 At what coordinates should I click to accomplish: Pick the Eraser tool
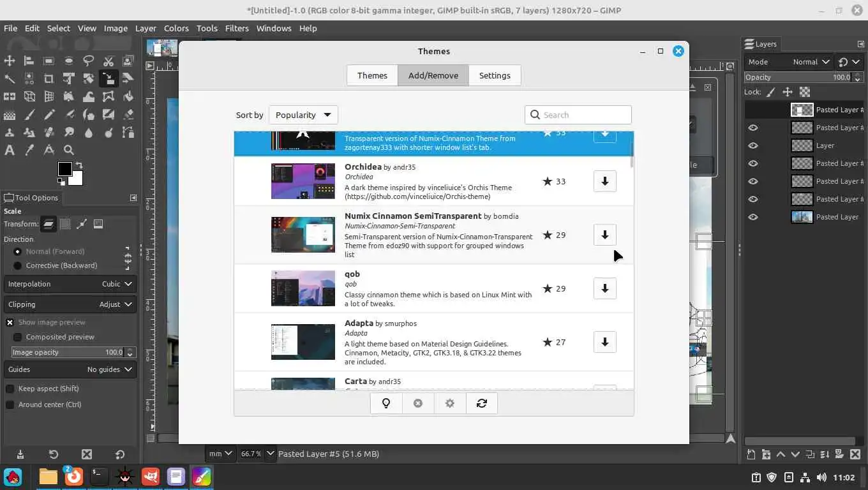coord(128,115)
